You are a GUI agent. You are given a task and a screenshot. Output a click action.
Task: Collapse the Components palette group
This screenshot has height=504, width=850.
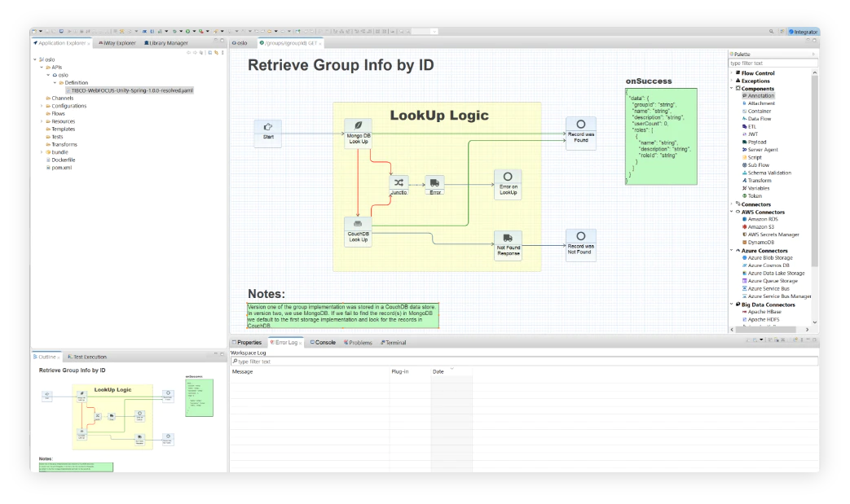coord(732,88)
